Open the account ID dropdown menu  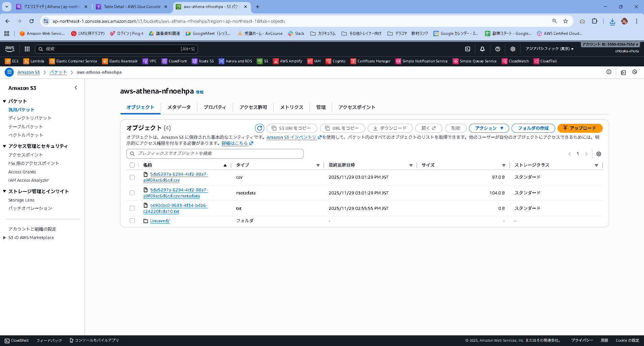pos(610,44)
